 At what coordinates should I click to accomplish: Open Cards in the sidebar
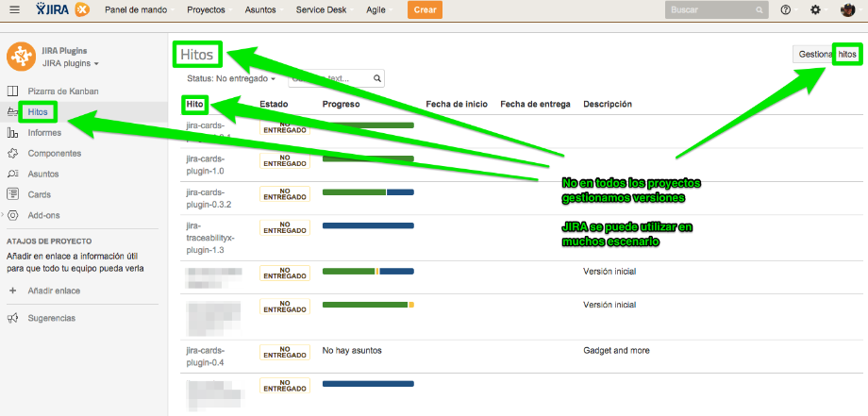click(x=40, y=194)
